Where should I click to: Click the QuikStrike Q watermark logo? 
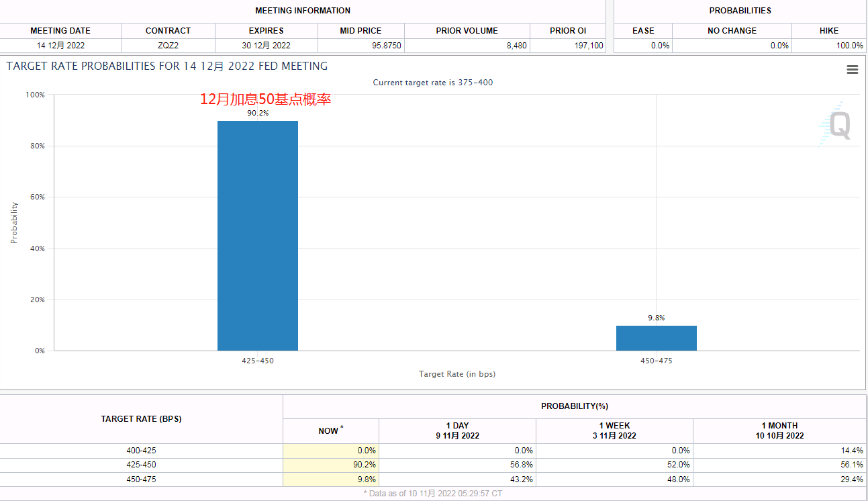(x=838, y=126)
